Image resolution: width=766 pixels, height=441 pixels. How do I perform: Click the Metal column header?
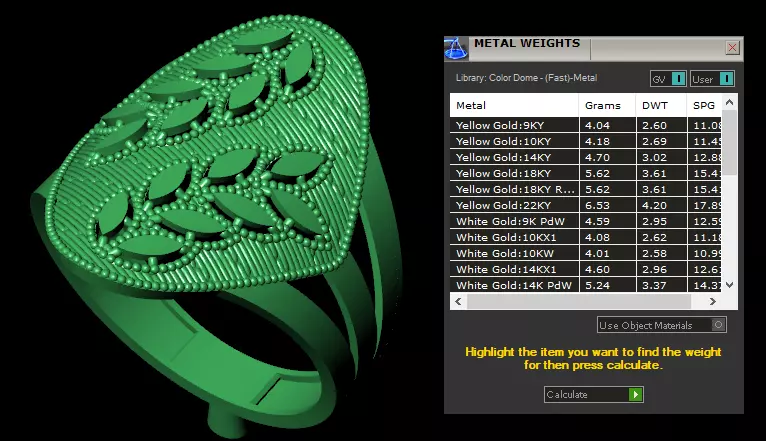(x=514, y=105)
